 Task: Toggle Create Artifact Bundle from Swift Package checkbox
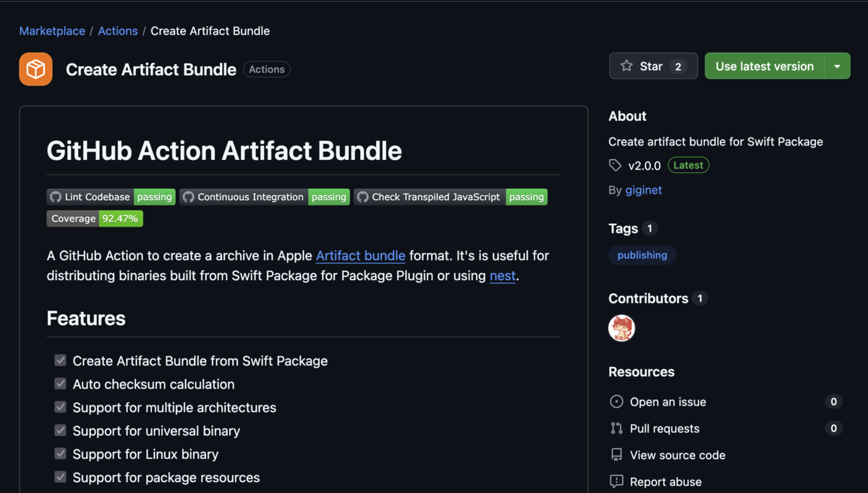pos(60,361)
